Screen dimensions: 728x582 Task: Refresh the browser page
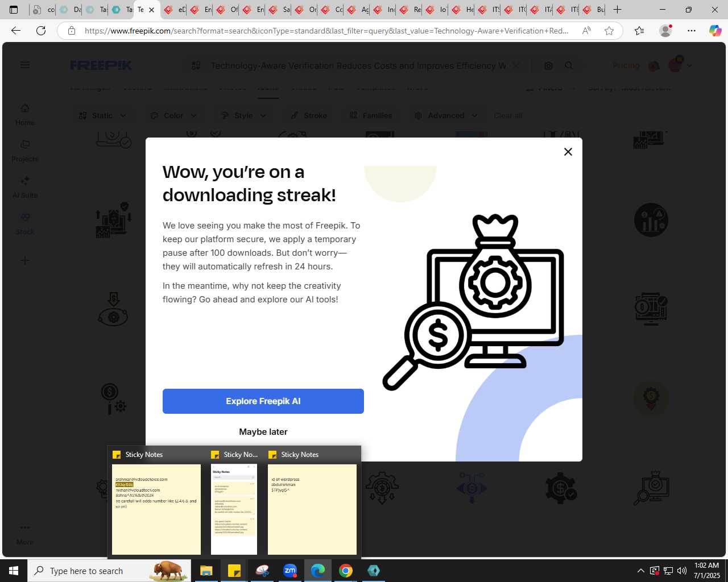[x=41, y=31]
